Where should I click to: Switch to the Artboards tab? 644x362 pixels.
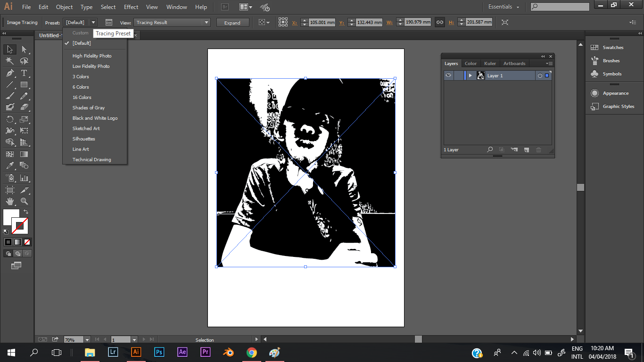coord(514,63)
